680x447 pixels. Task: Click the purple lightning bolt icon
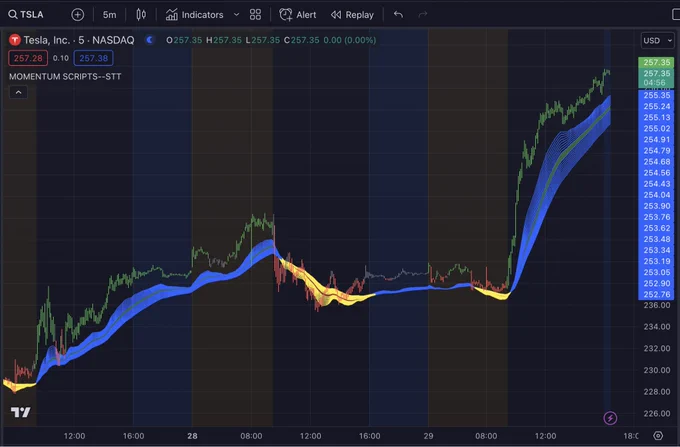[610, 418]
